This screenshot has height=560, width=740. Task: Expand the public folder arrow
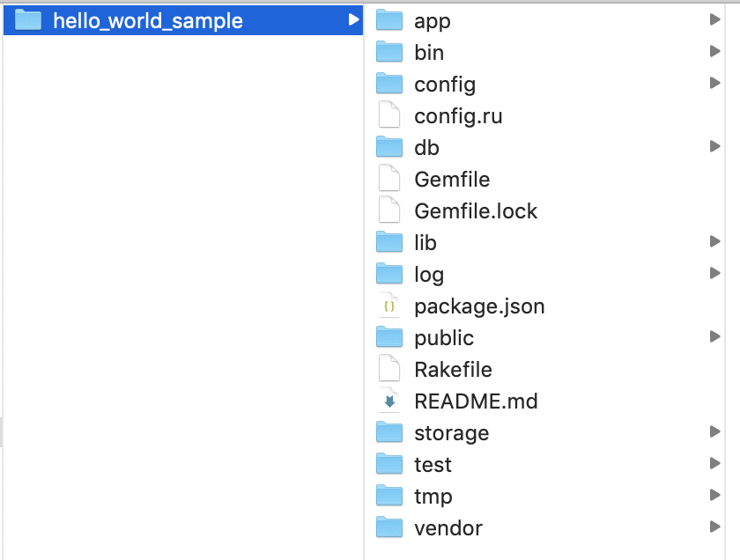[714, 337]
